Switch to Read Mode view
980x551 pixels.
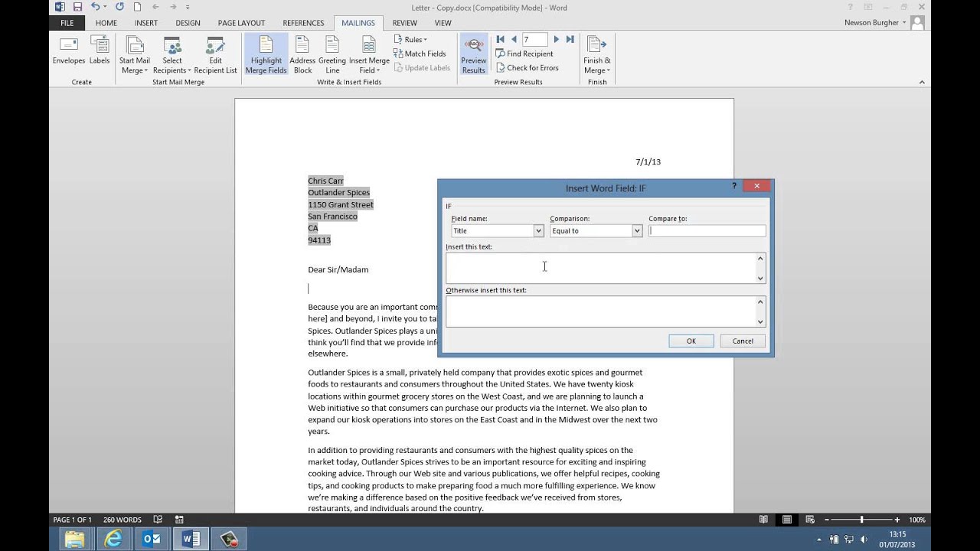[x=763, y=520]
